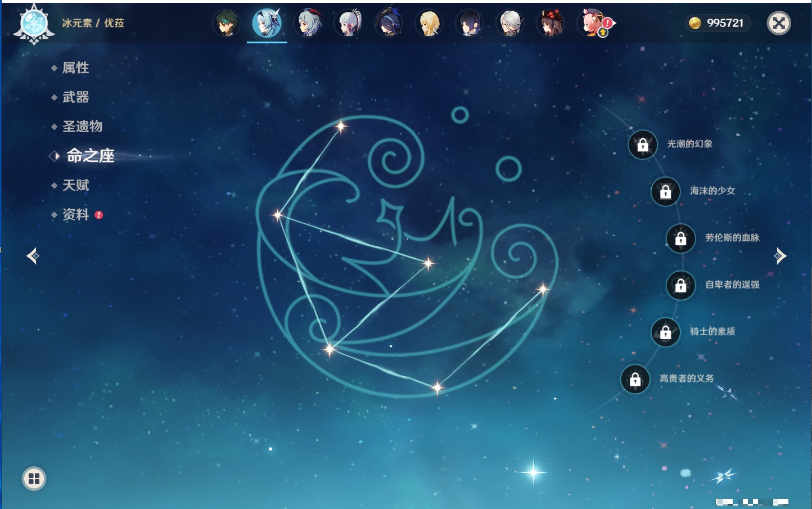Click the constellation name 海沫的少女

pyautogui.click(x=712, y=191)
